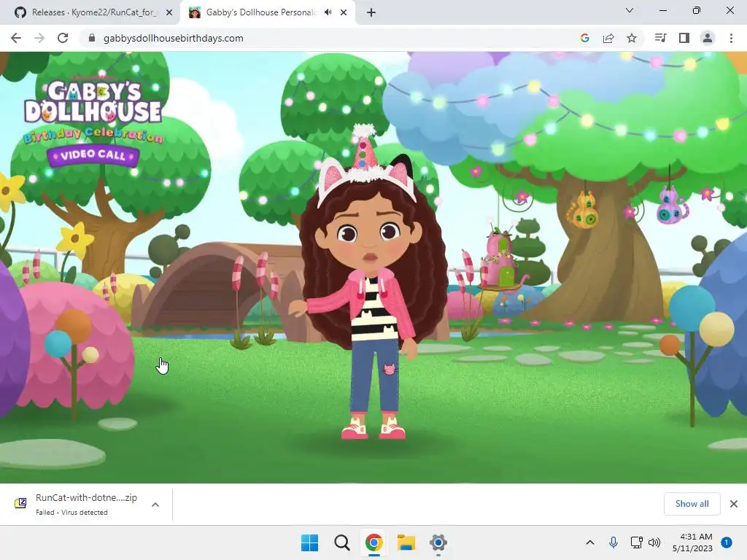Minimize the Chrome window
Image resolution: width=747 pixels, height=560 pixels.
pyautogui.click(x=663, y=10)
